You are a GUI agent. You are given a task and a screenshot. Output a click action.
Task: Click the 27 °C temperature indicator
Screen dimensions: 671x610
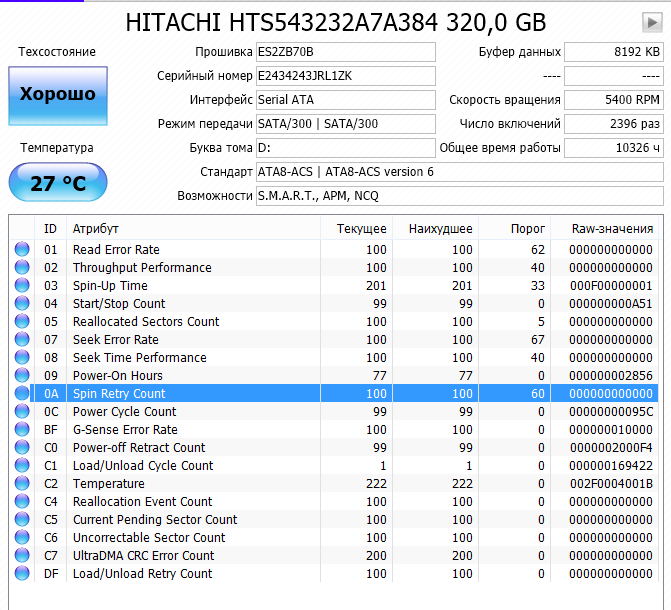point(58,184)
